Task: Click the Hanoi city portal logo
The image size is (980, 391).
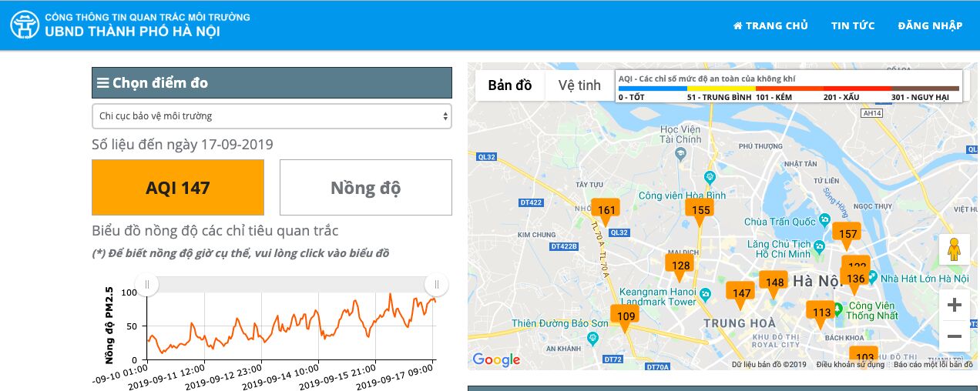Action: click(x=25, y=25)
